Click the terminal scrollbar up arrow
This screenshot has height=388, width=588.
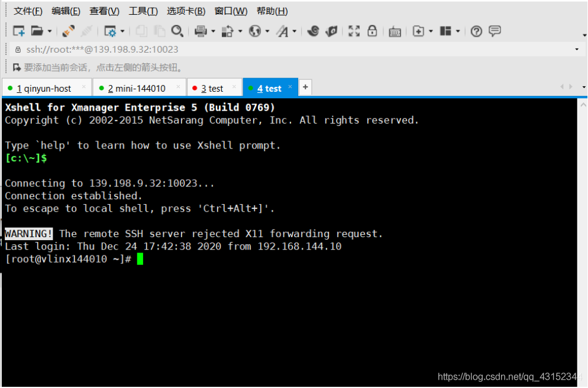(583, 105)
